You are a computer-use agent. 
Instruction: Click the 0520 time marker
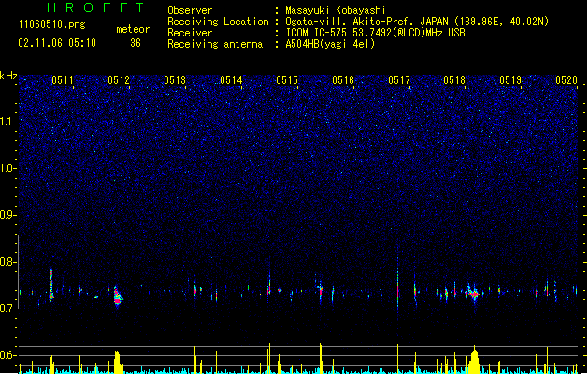point(566,80)
